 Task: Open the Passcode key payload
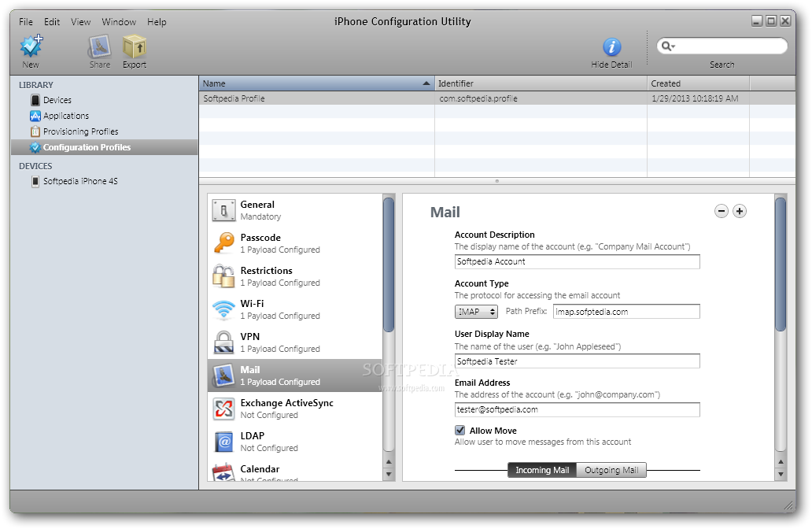pos(295,243)
